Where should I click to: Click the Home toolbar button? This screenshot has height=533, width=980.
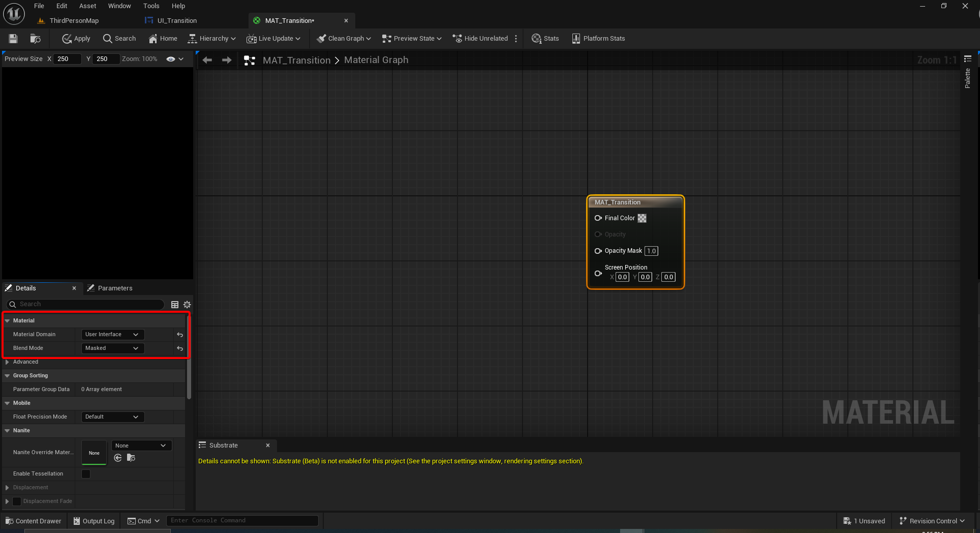click(x=163, y=39)
